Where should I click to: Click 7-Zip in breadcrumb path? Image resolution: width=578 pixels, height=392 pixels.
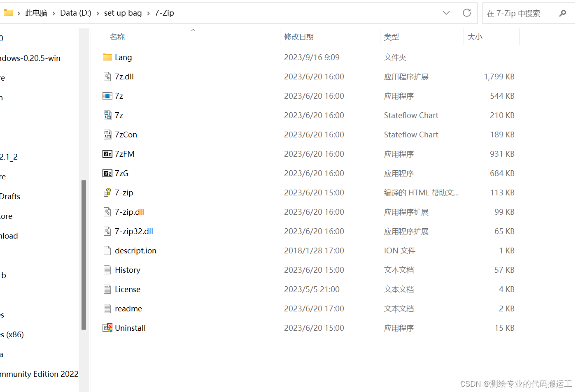[x=164, y=13]
